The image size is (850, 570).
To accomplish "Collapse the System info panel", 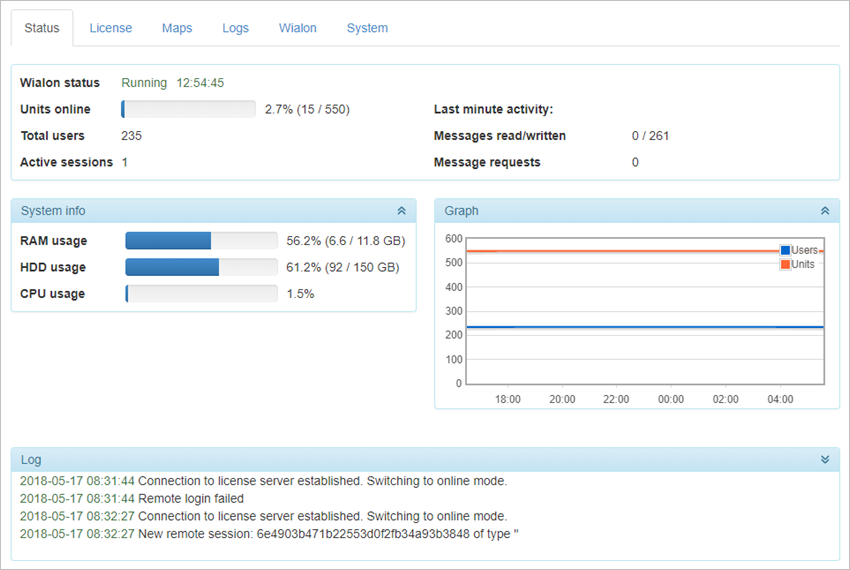I will tap(401, 211).
